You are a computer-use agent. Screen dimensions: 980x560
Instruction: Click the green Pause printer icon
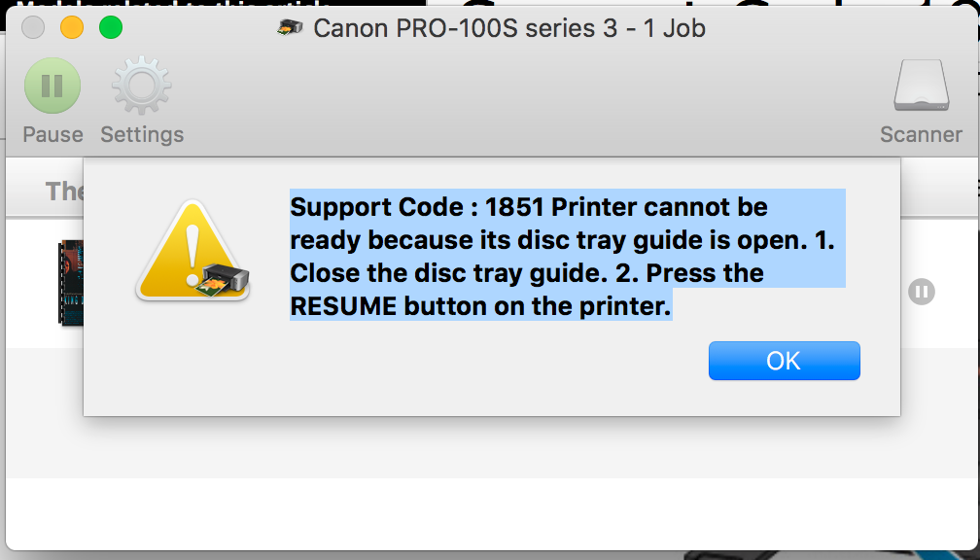(x=52, y=87)
